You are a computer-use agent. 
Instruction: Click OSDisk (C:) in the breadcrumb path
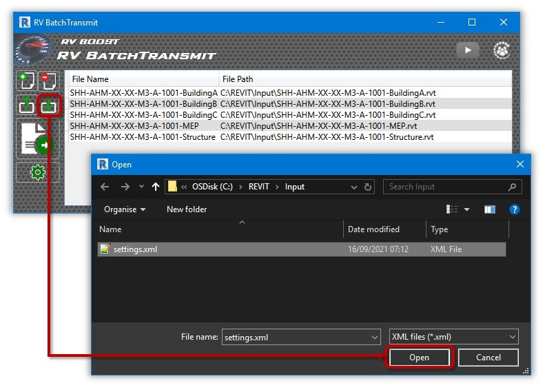click(x=212, y=187)
